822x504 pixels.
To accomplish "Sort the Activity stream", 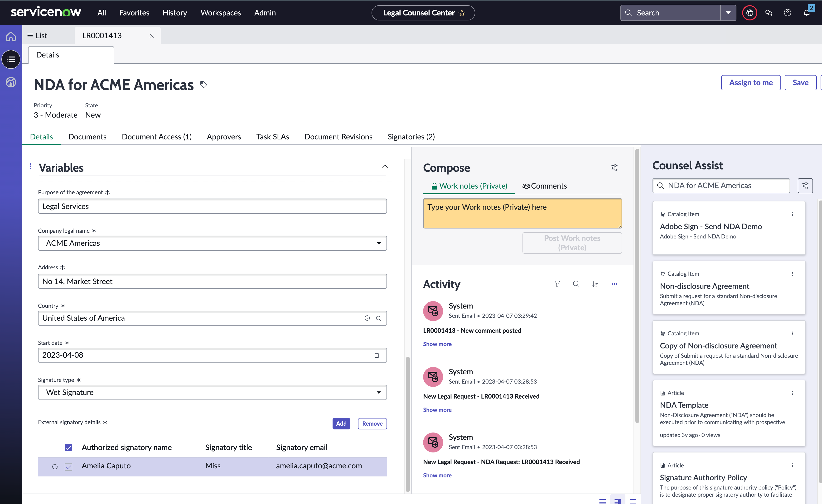I will click(595, 284).
